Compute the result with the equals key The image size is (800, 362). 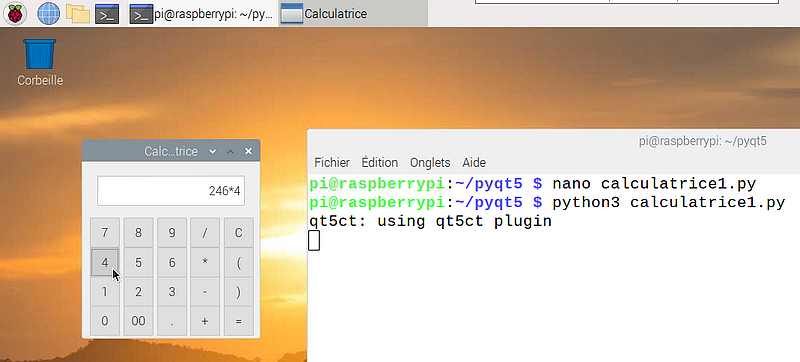pos(238,321)
